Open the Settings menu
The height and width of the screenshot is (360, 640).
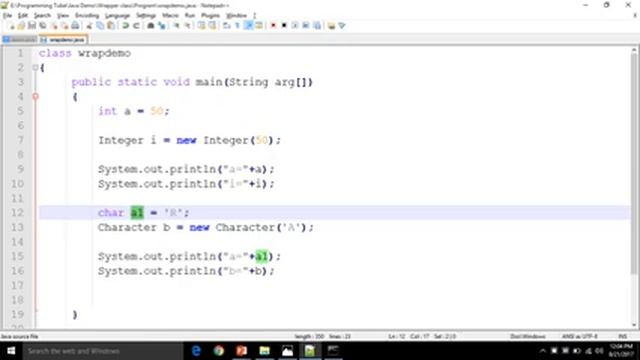point(146,16)
